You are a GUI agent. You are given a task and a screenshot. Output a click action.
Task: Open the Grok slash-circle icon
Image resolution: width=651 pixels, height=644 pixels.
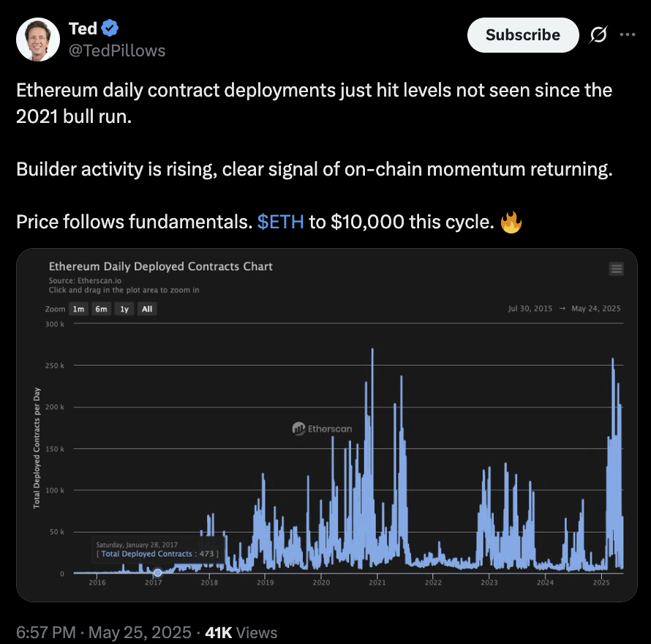[598, 34]
